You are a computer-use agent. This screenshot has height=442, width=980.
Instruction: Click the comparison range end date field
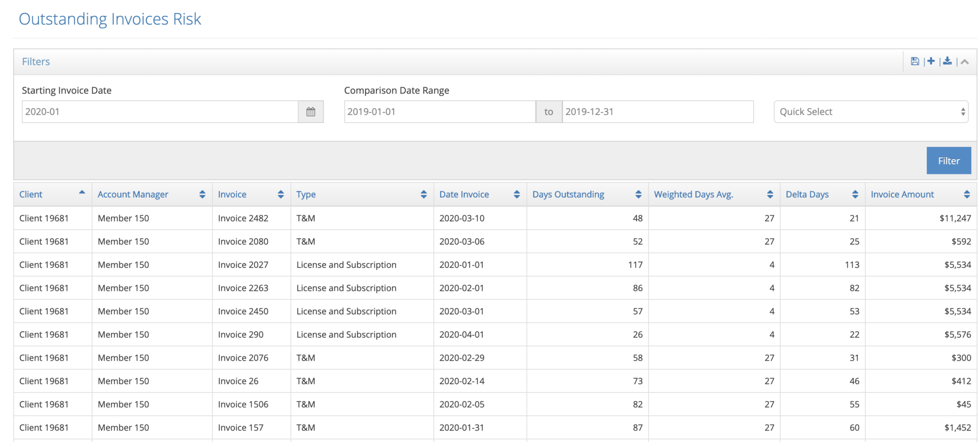657,112
